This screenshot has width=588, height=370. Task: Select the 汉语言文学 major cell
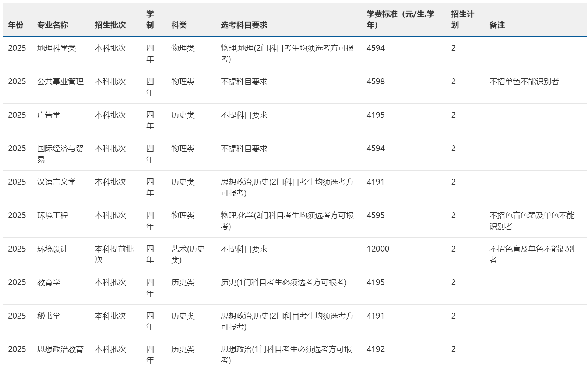56,182
